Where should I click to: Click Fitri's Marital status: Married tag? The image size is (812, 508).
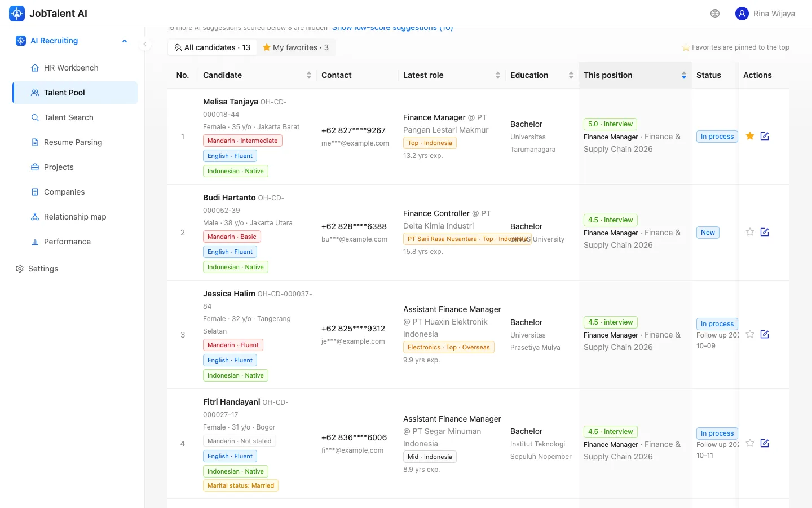coord(241,485)
